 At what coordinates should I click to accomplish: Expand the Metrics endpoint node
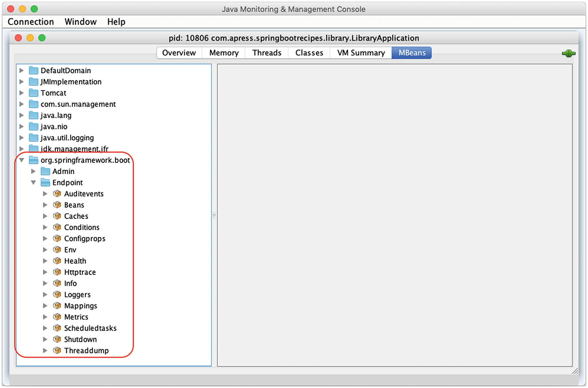click(45, 317)
